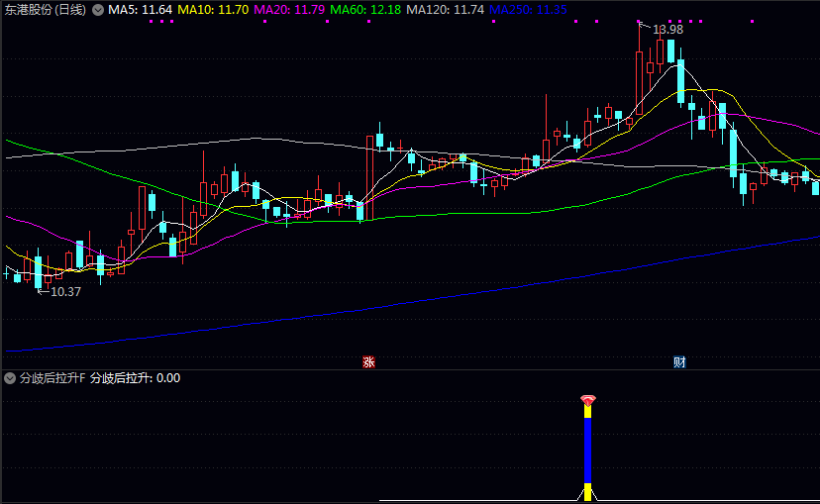Image resolution: width=820 pixels, height=504 pixels.
Task: Click the red 涨 event marker icon
Action: [x=368, y=361]
